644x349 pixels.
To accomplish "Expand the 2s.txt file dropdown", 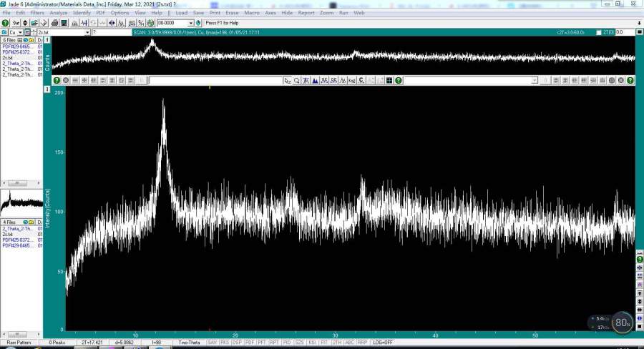I will [x=87, y=32].
